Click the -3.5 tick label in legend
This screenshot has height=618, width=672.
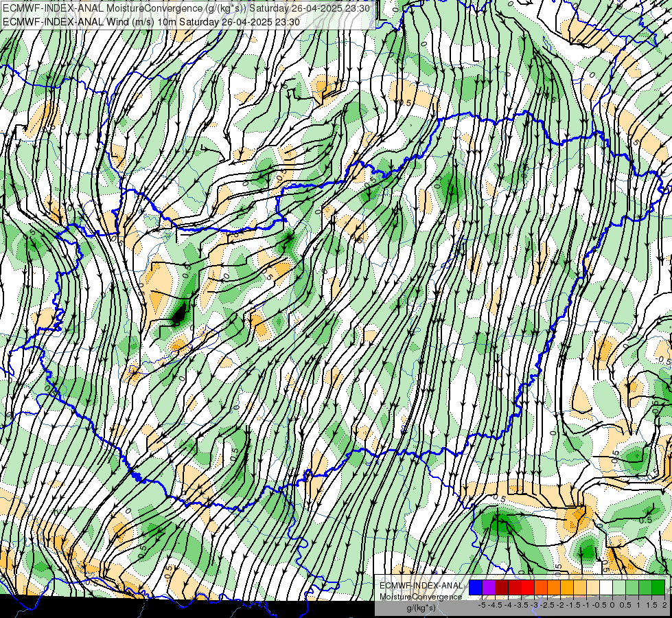pyautogui.click(x=522, y=605)
